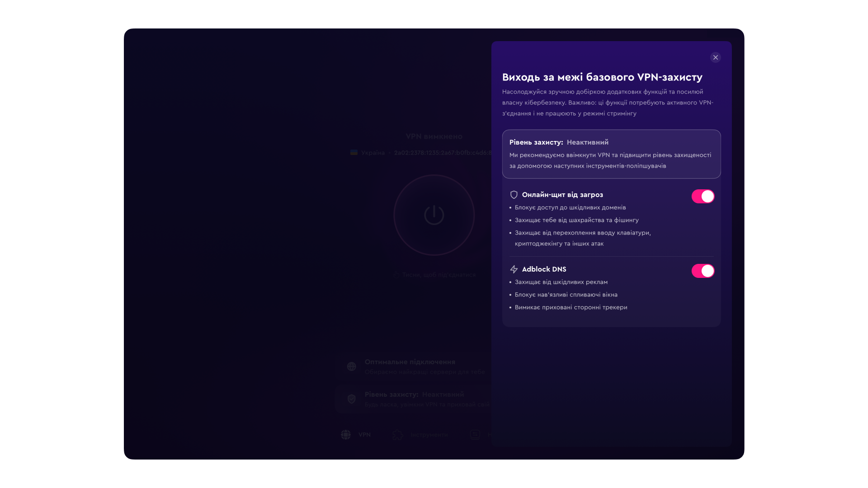This screenshot has width=868, height=488.
Task: Click the 'Рівень захисту: Неактивний' status box
Action: coord(611,154)
